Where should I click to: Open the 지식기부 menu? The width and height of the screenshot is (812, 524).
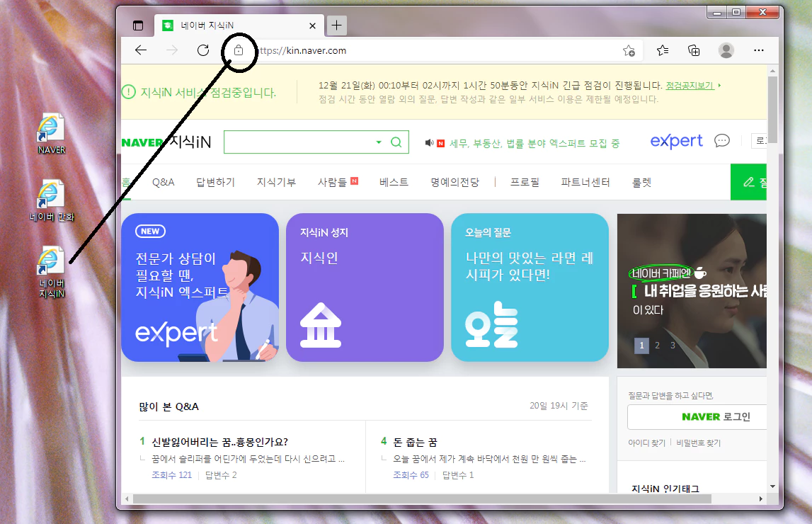coord(277,182)
